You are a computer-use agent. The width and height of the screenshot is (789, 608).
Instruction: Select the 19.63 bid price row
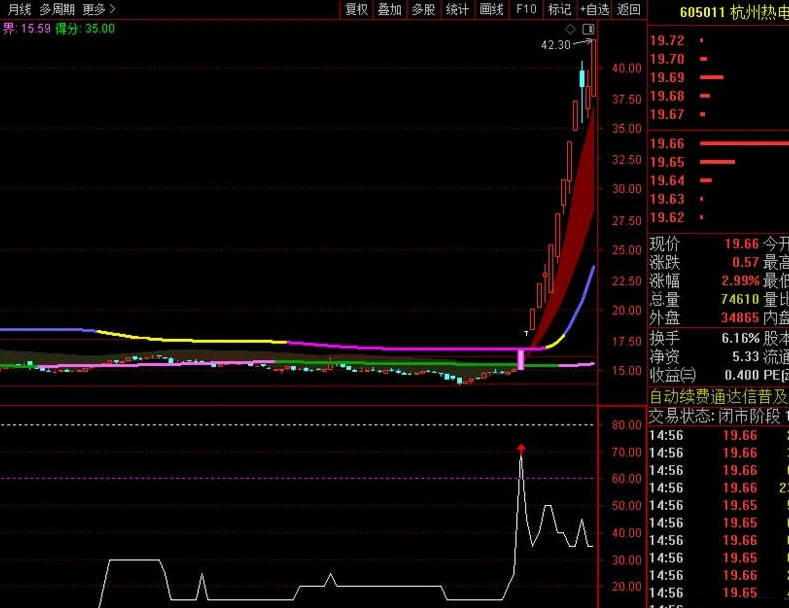718,199
